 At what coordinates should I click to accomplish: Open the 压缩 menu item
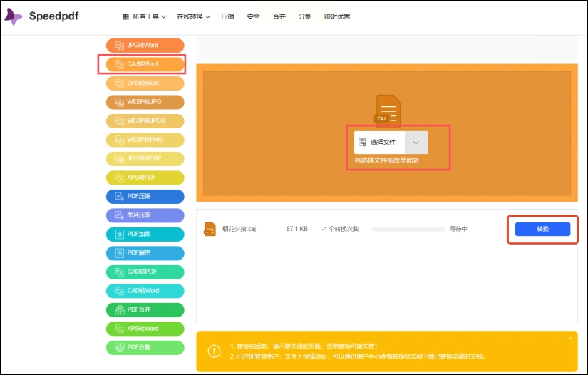tap(227, 16)
